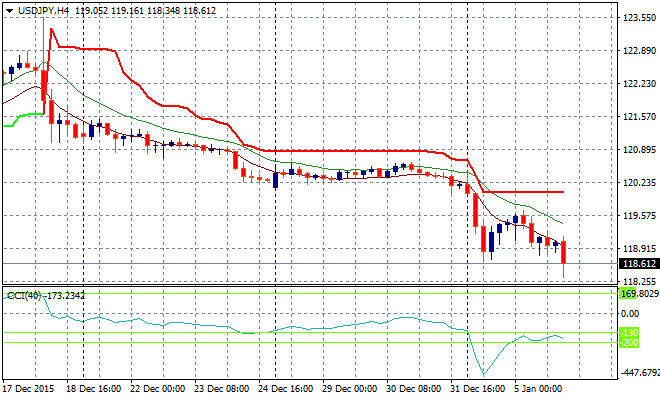Viewport: 660px width, 400px height.
Task: Click the black current price tag 118.612
Action: [x=639, y=264]
